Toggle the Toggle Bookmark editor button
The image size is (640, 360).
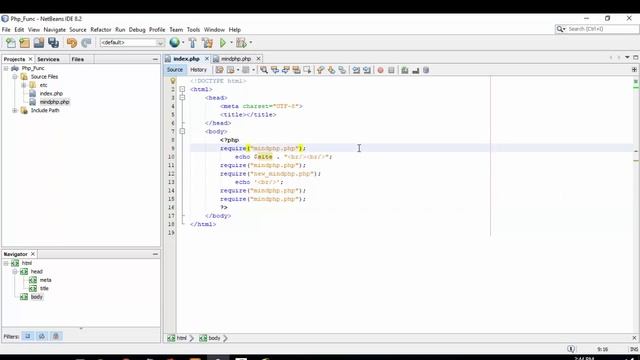point(342,70)
